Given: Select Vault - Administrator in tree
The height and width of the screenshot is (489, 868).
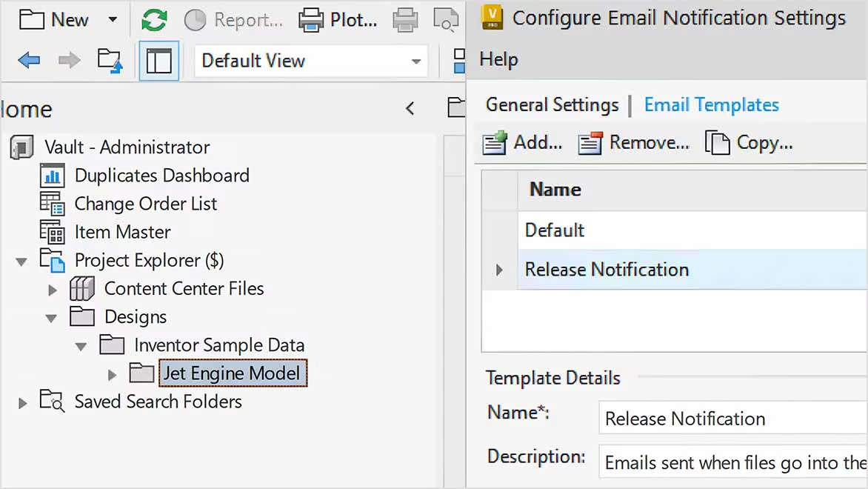Looking at the screenshot, I should point(127,147).
